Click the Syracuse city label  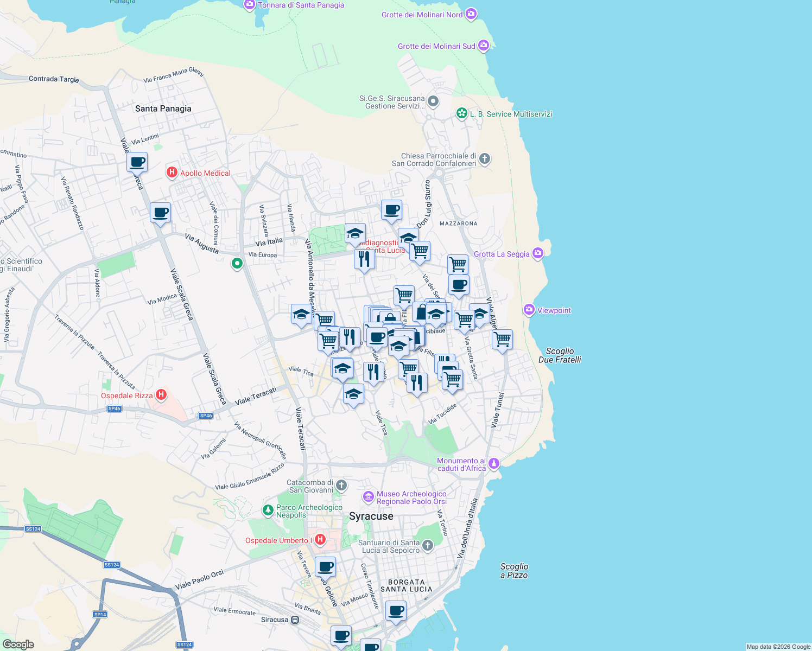[x=372, y=516]
